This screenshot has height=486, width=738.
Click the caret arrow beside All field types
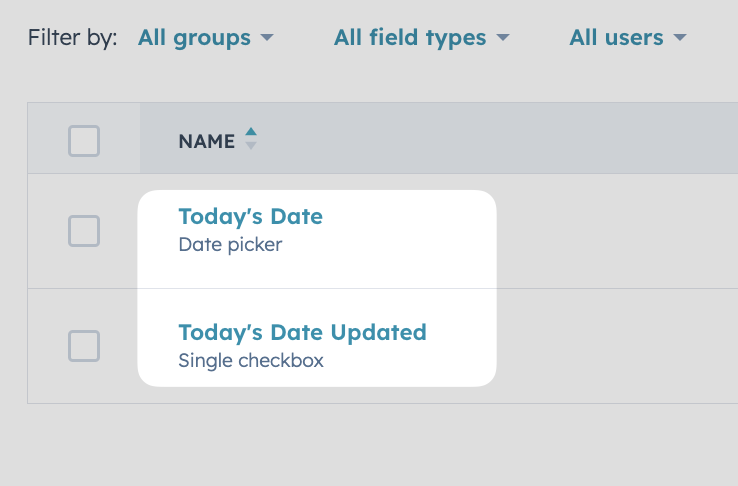pos(503,37)
